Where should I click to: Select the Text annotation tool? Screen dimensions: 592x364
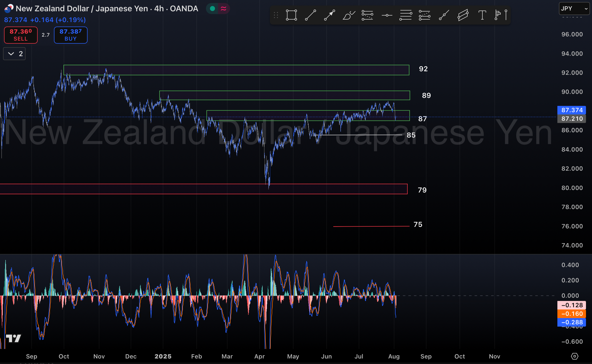coord(482,15)
